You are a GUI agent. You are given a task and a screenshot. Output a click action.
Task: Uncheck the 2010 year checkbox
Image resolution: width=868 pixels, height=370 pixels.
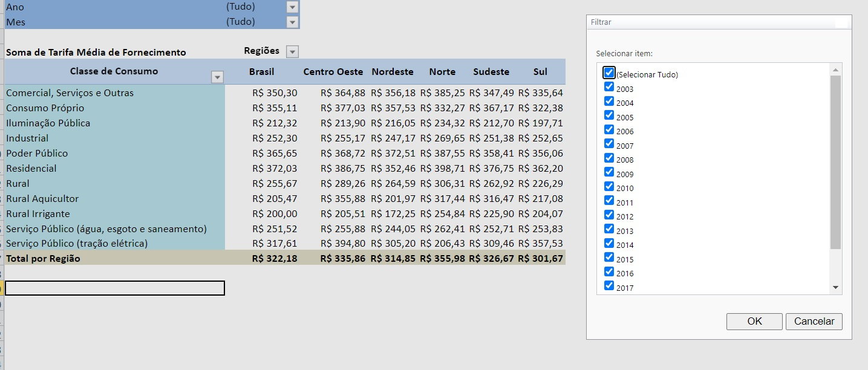pyautogui.click(x=609, y=186)
